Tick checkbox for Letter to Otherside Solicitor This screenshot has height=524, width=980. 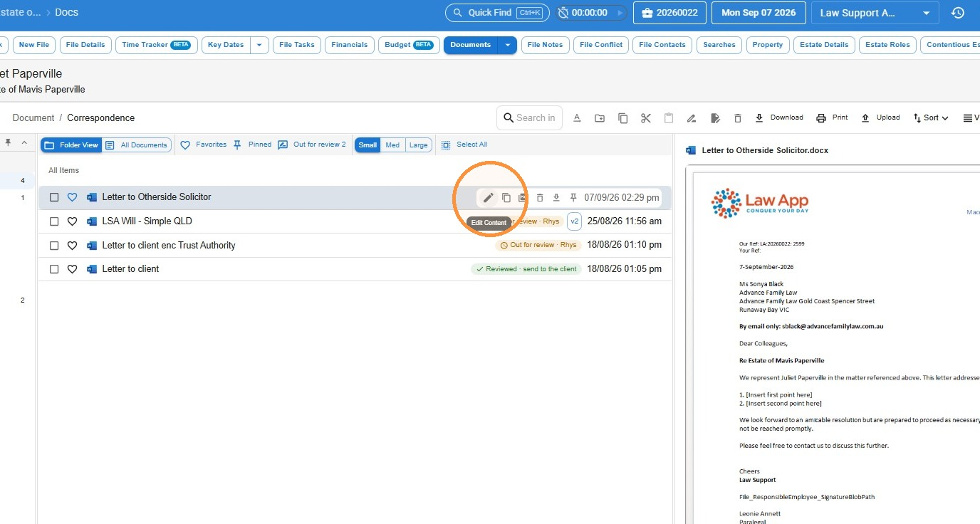click(x=54, y=197)
